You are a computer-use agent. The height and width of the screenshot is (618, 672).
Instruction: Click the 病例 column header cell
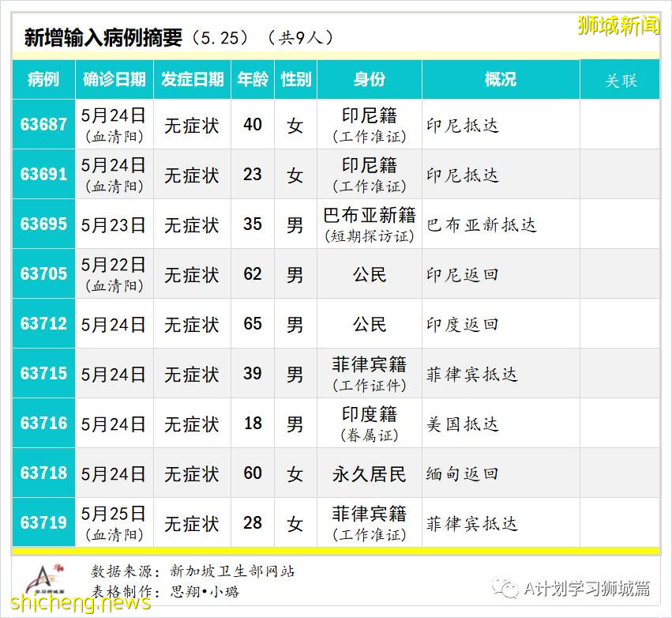coord(43,79)
